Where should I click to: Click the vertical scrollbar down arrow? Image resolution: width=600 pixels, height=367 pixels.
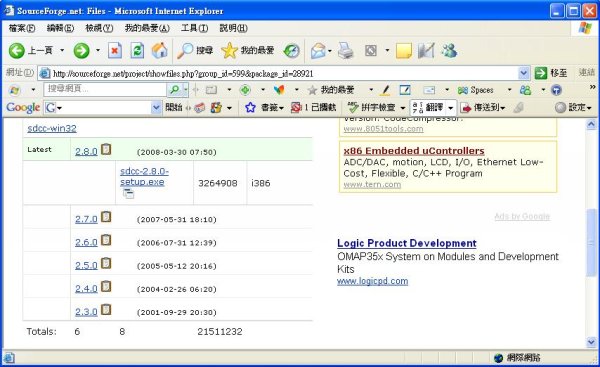pos(591,342)
